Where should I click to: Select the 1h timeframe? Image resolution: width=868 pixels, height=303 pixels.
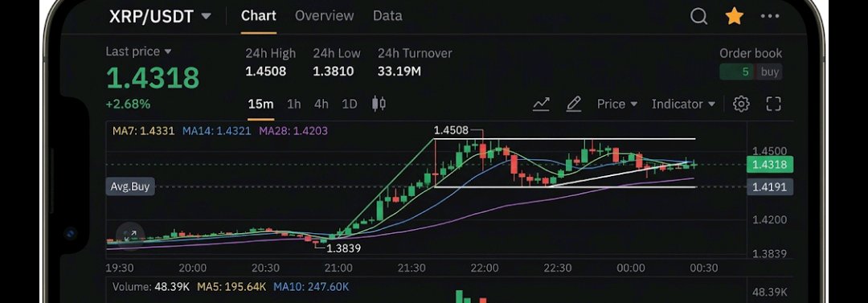pyautogui.click(x=294, y=104)
